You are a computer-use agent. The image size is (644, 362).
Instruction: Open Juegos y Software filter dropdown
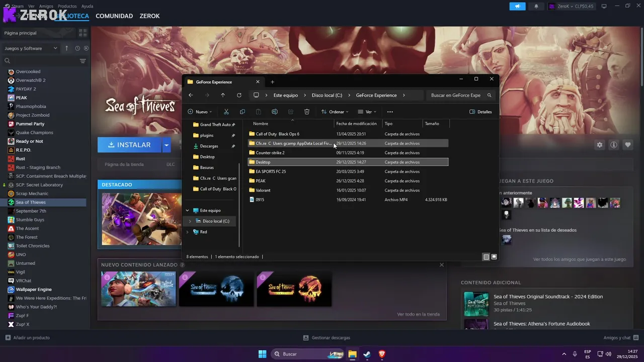click(31, 48)
